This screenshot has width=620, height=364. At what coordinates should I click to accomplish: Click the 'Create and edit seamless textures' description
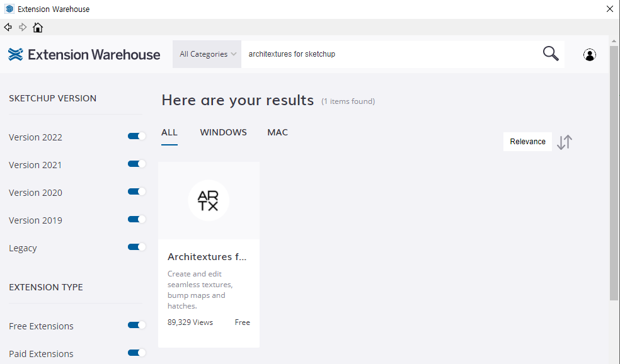tap(200, 290)
